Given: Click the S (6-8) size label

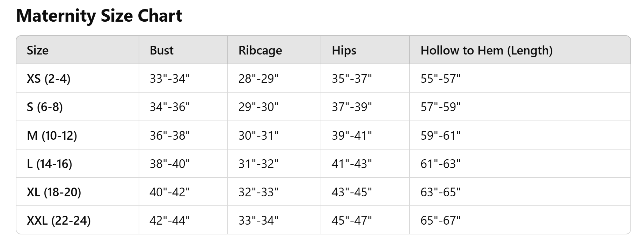Looking at the screenshot, I should (x=45, y=107).
